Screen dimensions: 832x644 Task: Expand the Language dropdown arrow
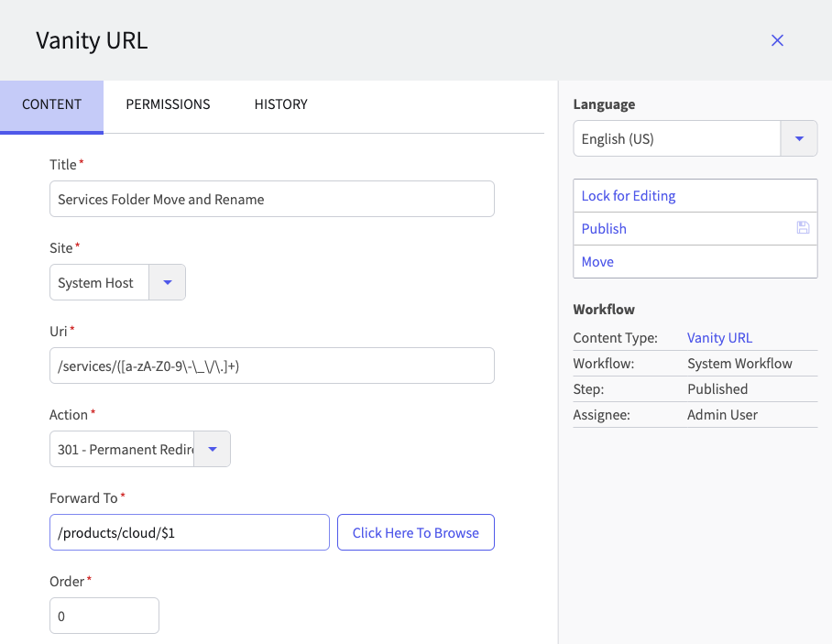pos(798,139)
